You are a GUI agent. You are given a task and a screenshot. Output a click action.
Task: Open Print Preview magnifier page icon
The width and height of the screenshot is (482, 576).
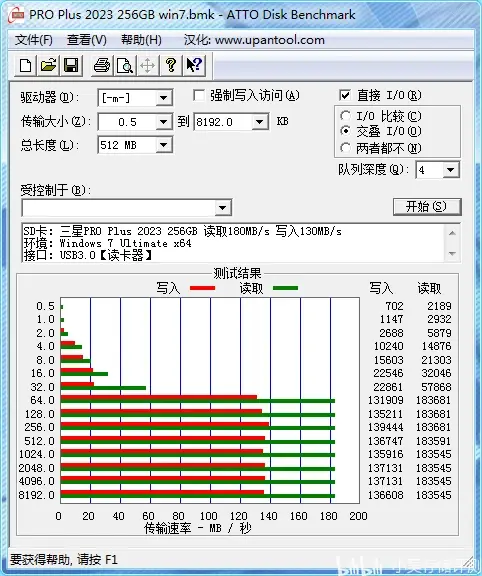point(125,65)
